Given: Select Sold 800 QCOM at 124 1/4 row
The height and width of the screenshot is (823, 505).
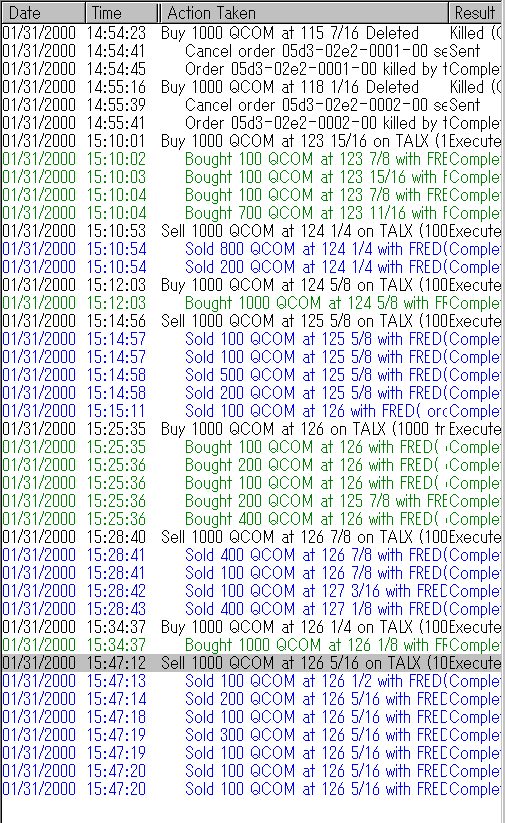Looking at the screenshot, I should point(252,249).
